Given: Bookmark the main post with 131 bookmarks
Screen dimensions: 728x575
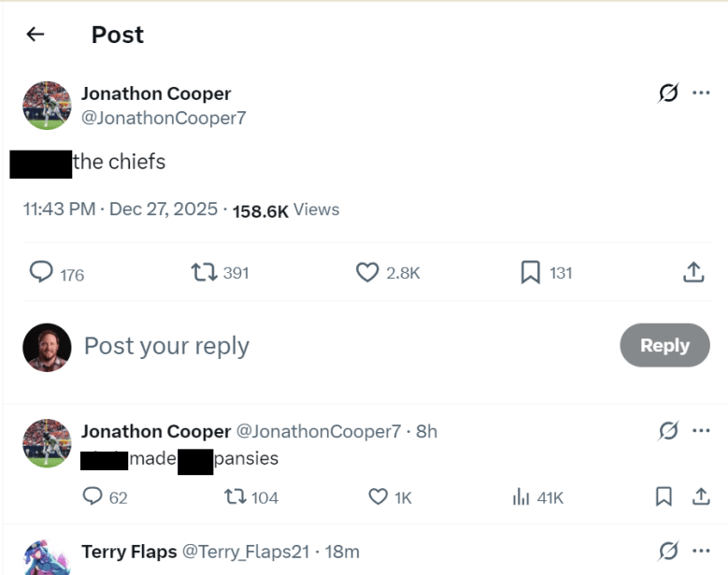Looking at the screenshot, I should click(530, 272).
